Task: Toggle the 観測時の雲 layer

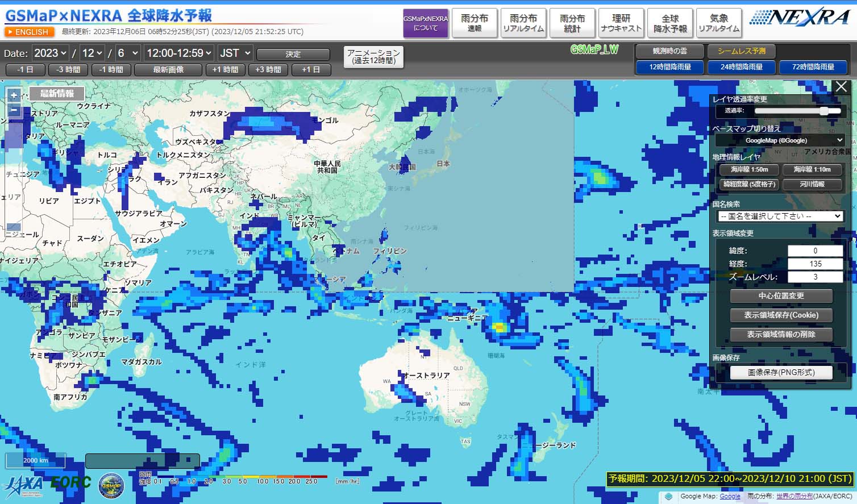Action: click(670, 51)
